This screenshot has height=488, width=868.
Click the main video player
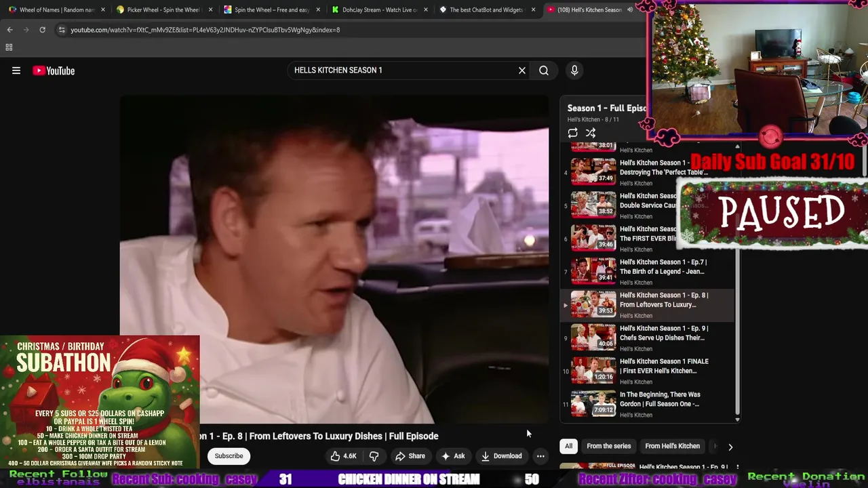click(334, 259)
